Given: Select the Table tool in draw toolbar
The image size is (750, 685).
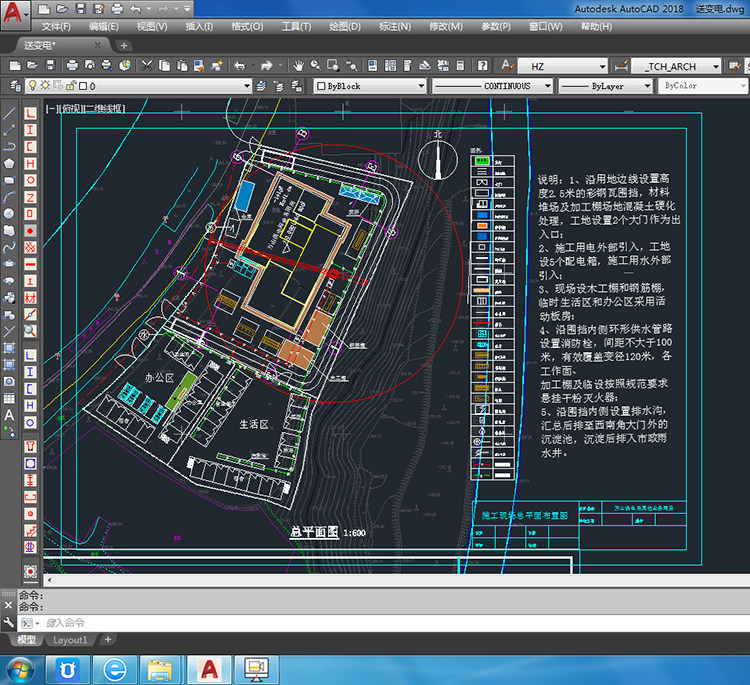Looking at the screenshot, I should tap(9, 398).
